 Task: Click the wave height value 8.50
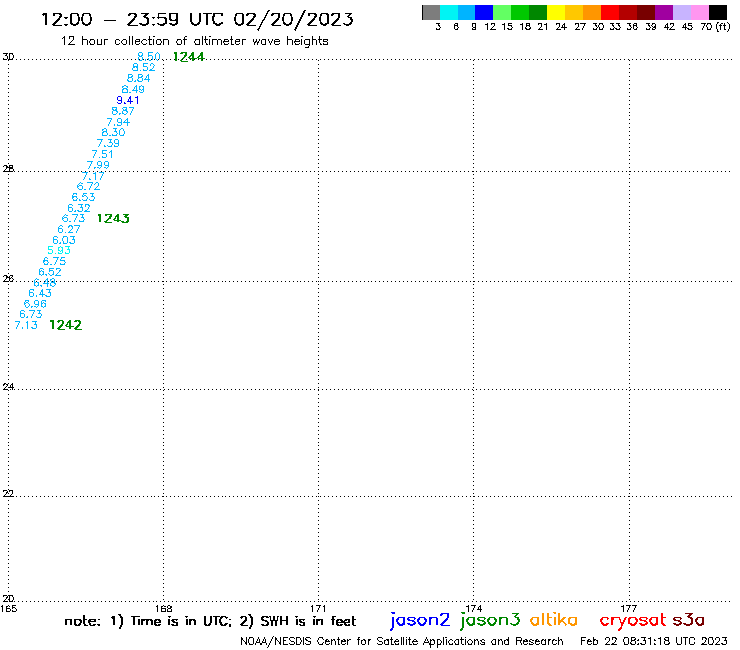[x=149, y=56]
